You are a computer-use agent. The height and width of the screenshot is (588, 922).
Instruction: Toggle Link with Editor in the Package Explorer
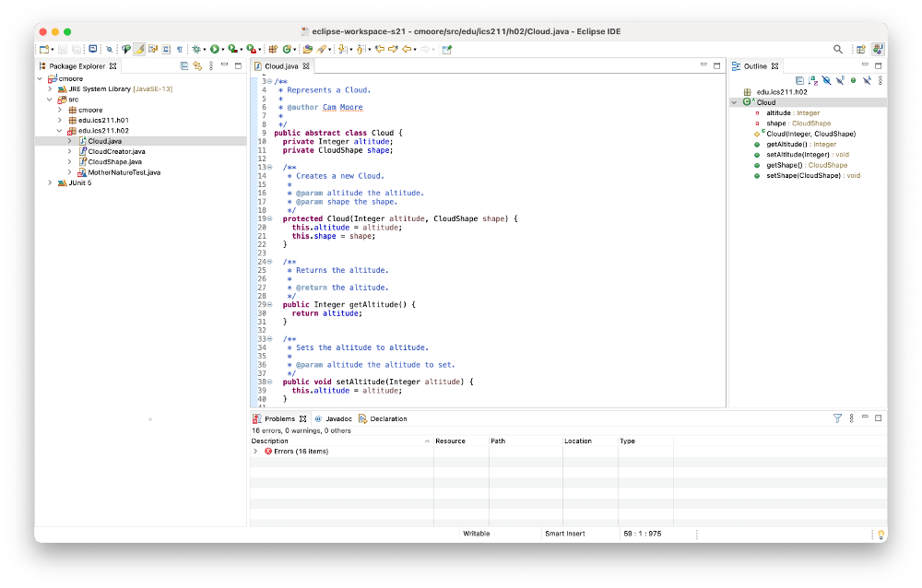[x=196, y=66]
